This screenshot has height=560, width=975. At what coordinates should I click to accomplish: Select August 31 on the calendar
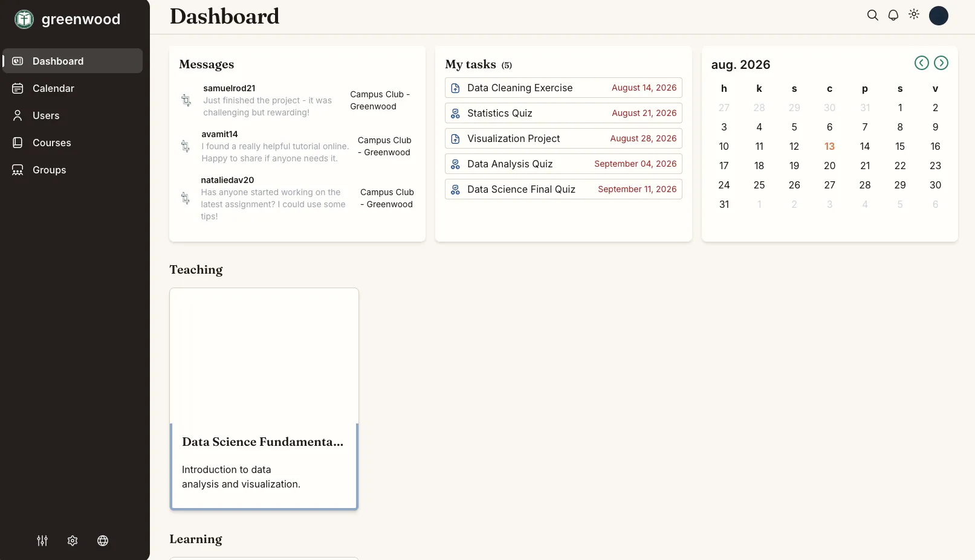(724, 204)
